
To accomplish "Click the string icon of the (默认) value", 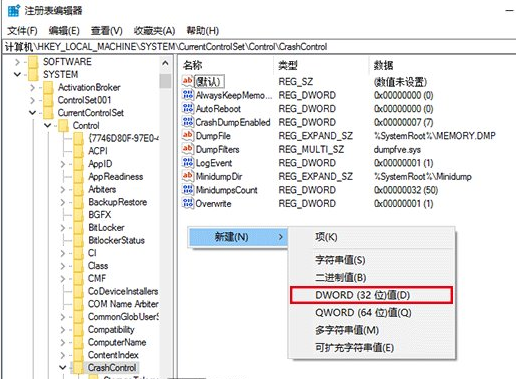I will point(188,81).
